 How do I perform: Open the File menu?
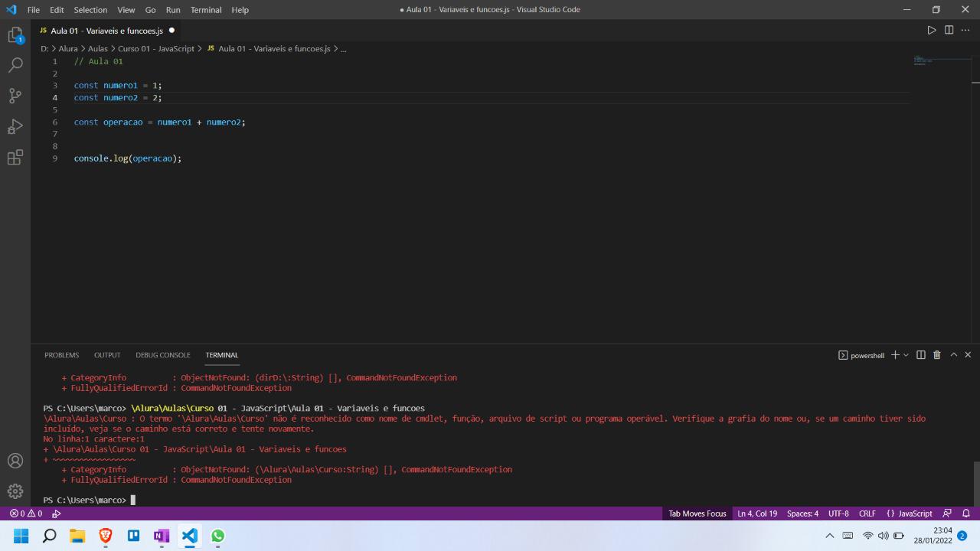click(x=34, y=10)
